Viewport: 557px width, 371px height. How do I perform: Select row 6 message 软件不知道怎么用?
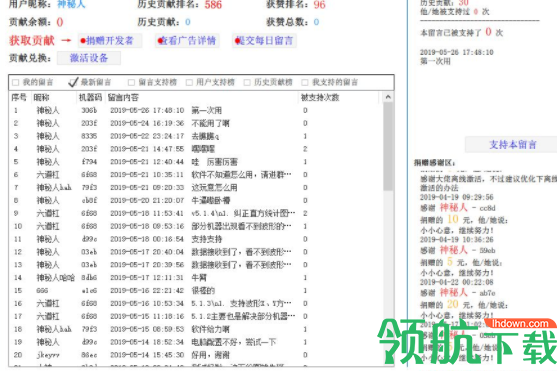point(196,175)
